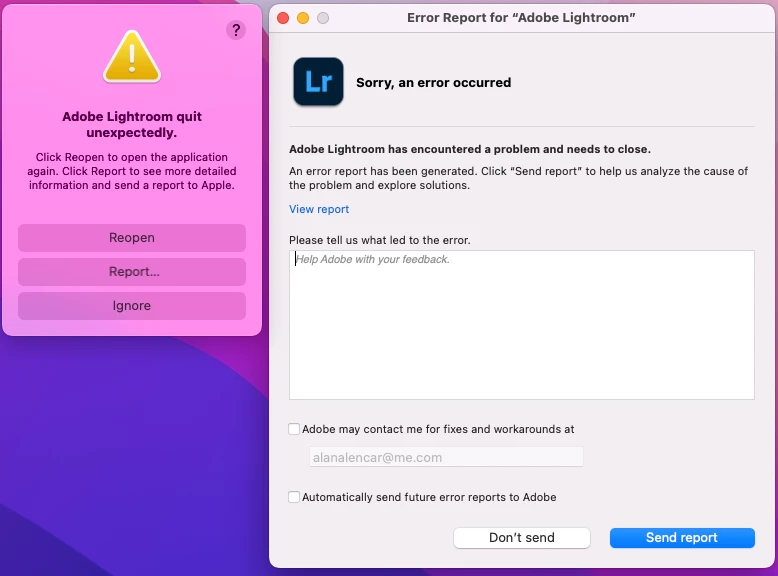Click the disabled zoom window button
This screenshot has width=778, height=576.
(323, 18)
